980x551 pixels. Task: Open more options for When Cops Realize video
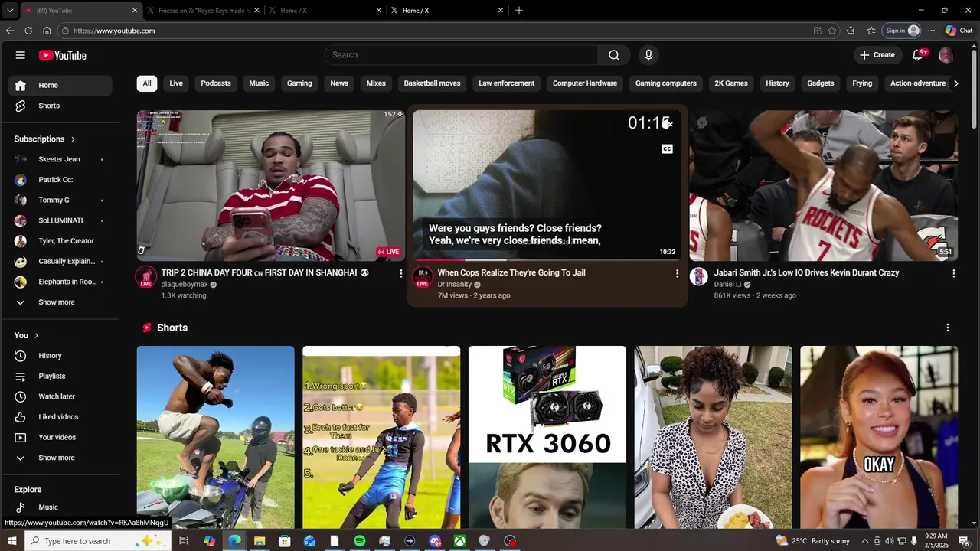pos(677,273)
